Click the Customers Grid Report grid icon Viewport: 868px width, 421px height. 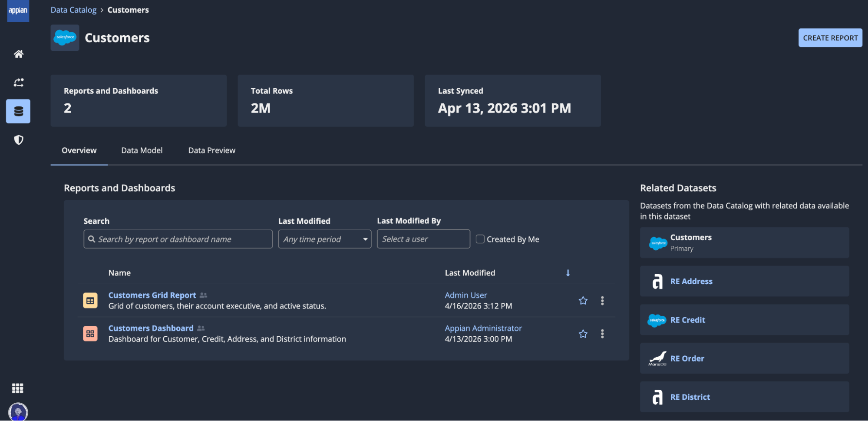coord(90,301)
